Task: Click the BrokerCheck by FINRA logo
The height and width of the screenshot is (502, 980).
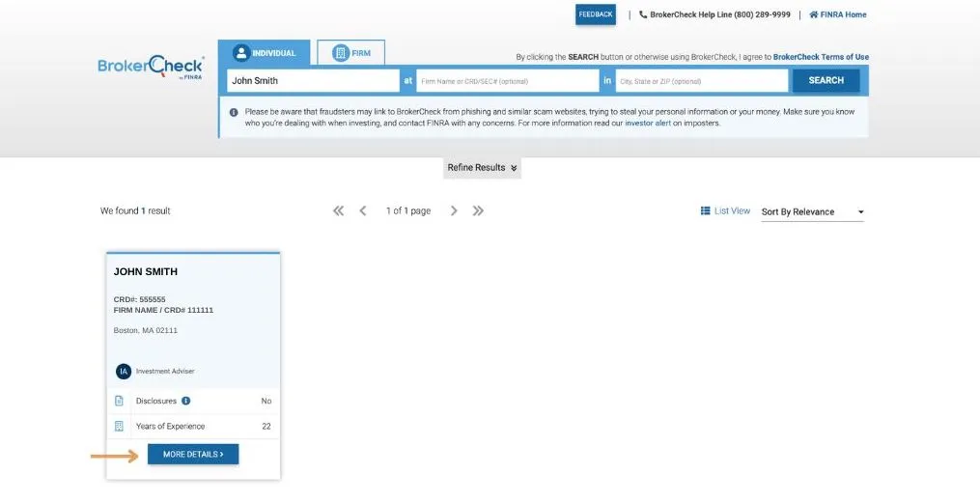Action: 151,67
